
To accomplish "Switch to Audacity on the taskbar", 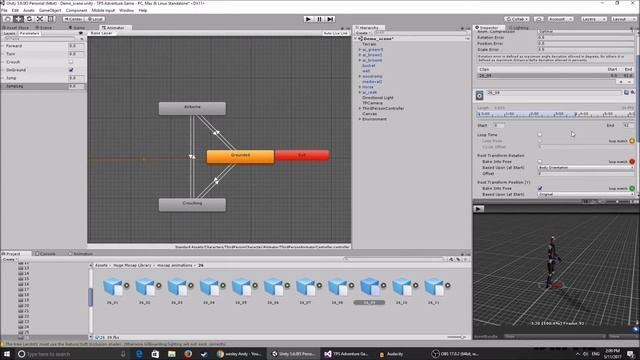I will point(391,354).
